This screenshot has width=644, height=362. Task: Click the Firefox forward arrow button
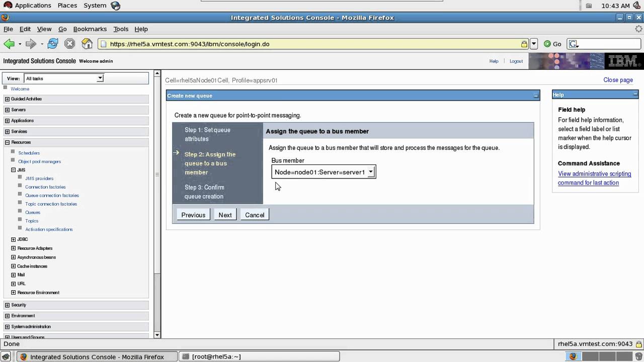pos(31,44)
